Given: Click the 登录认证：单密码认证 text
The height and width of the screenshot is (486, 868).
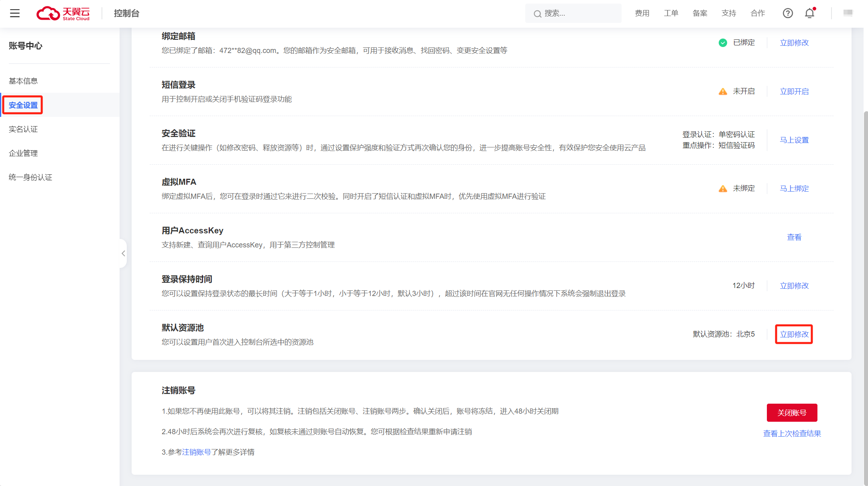Looking at the screenshot, I should pos(719,134).
